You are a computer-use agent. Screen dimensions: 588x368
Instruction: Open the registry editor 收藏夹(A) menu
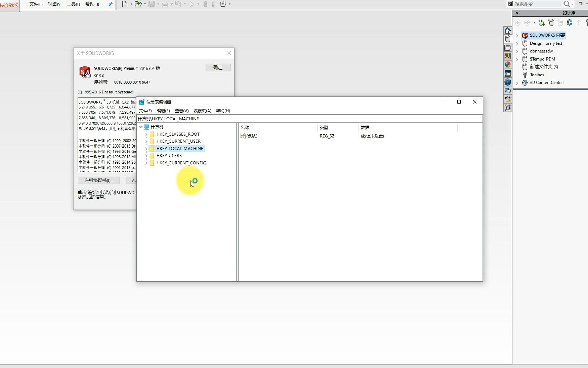(202, 111)
